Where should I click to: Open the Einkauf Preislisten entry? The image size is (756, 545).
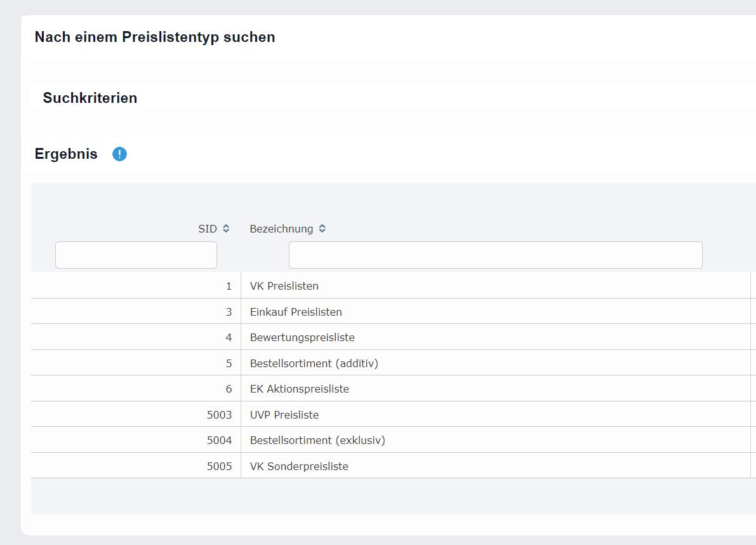pos(296,312)
